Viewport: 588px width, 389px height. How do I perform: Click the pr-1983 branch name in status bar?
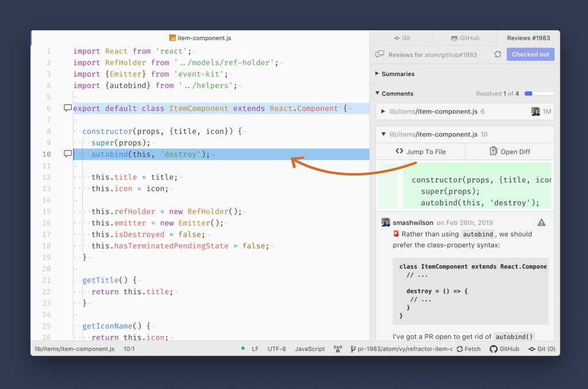pos(402,349)
